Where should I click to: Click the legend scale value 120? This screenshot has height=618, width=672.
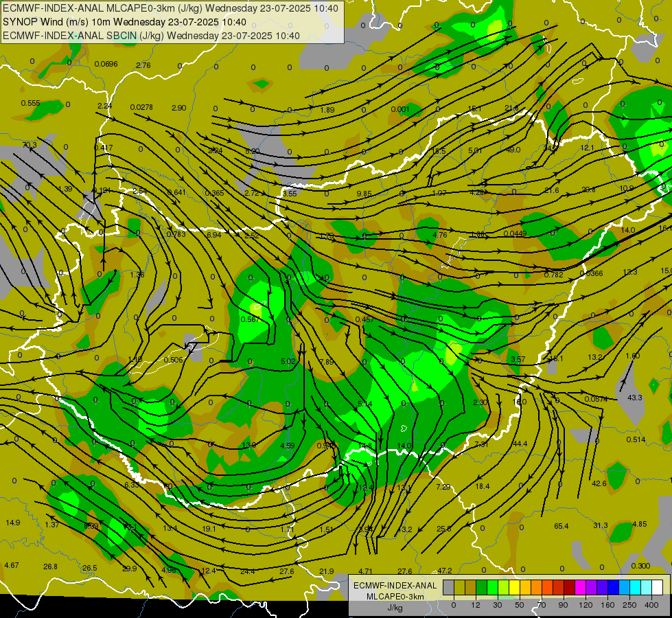click(586, 605)
